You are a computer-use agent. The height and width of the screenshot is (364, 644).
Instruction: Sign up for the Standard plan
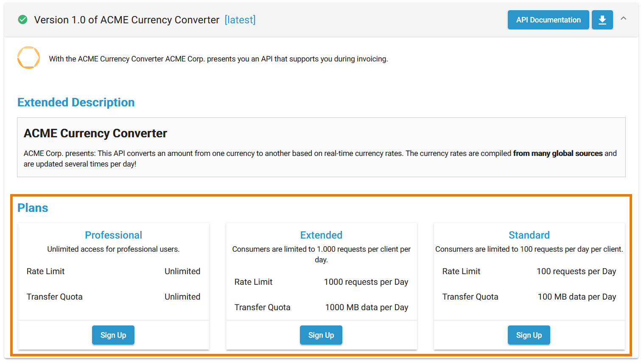(529, 335)
